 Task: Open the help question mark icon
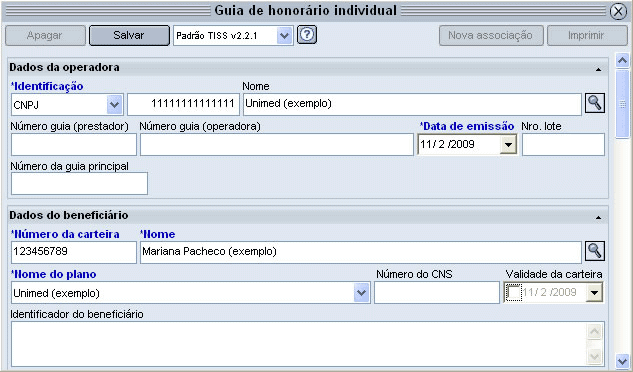(307, 35)
